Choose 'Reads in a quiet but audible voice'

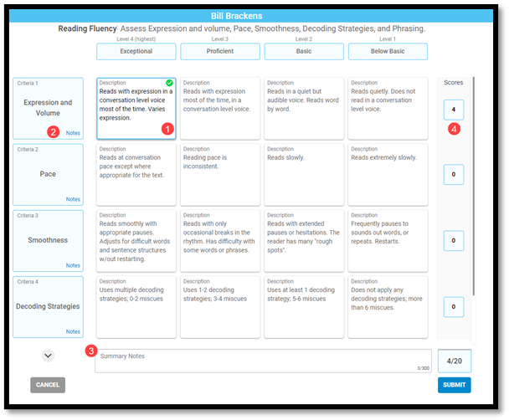click(x=304, y=108)
